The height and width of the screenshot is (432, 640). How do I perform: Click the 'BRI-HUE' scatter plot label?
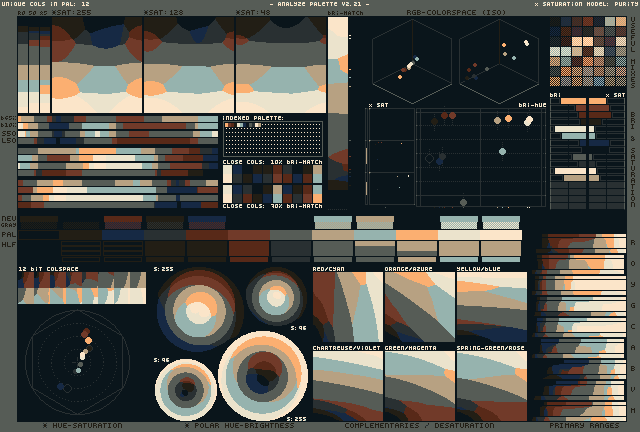click(532, 105)
